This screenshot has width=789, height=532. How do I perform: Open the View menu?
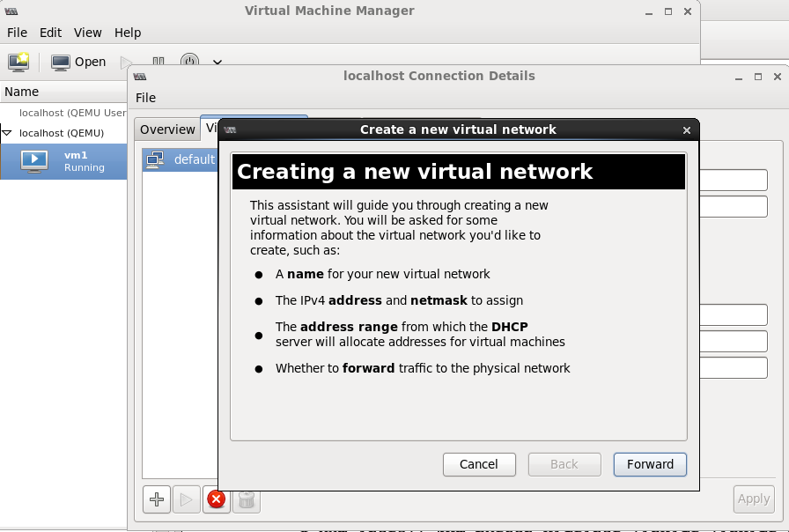[x=87, y=33]
